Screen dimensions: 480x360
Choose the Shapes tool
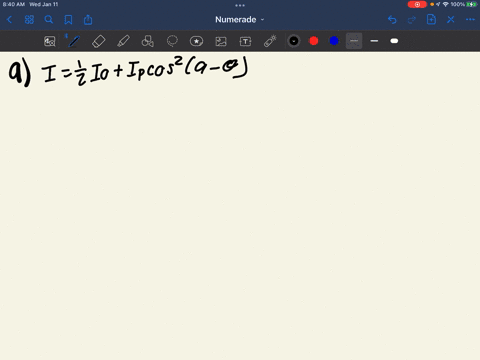click(x=148, y=41)
